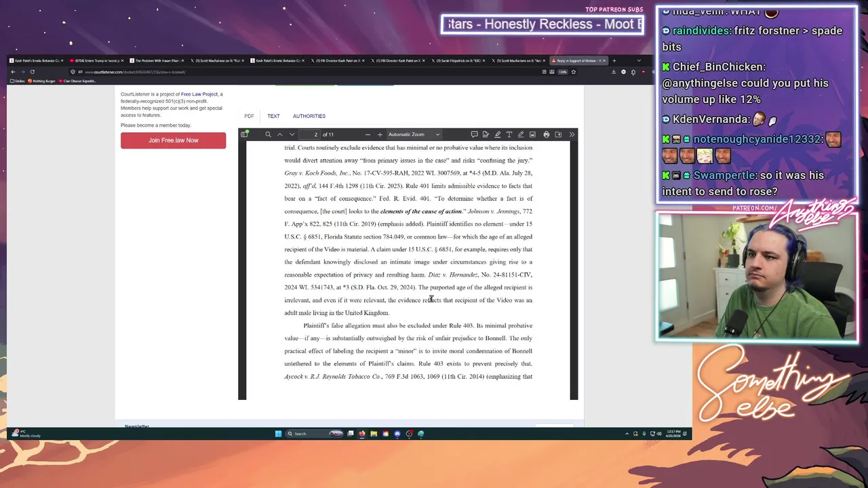The width and height of the screenshot is (868, 488).
Task: Switch to Sarah Fitzpatrick on X tab
Action: coord(458,60)
